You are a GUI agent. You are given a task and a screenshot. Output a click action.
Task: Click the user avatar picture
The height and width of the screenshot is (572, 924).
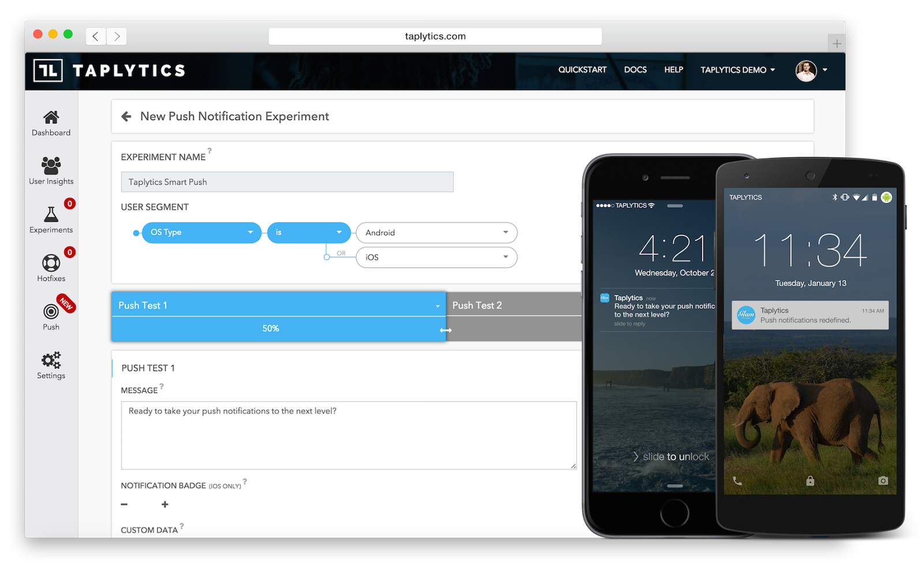click(806, 70)
